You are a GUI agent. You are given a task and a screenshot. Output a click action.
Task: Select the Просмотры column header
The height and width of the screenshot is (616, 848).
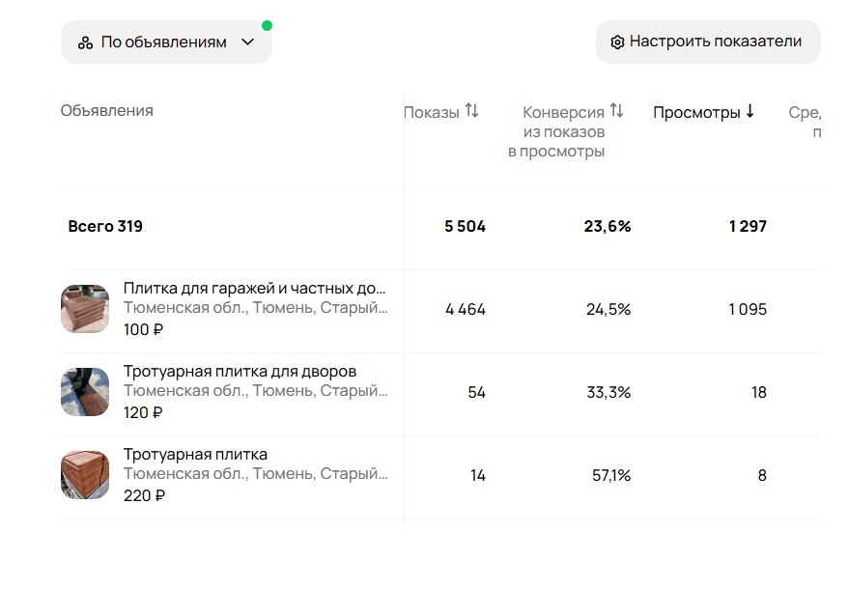pos(702,111)
